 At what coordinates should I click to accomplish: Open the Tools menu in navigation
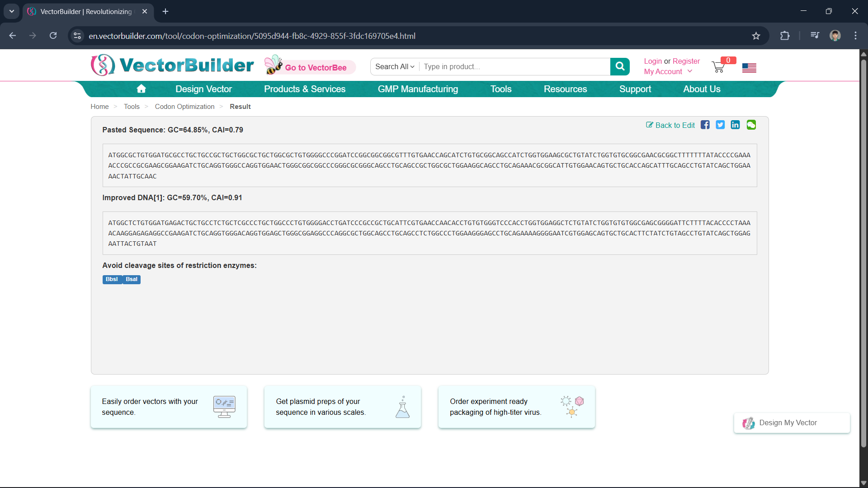501,89
